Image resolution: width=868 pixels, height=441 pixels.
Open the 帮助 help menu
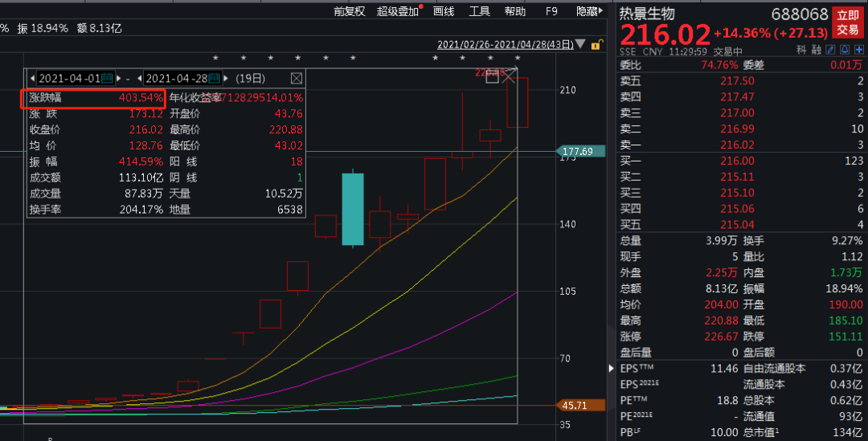(x=515, y=11)
